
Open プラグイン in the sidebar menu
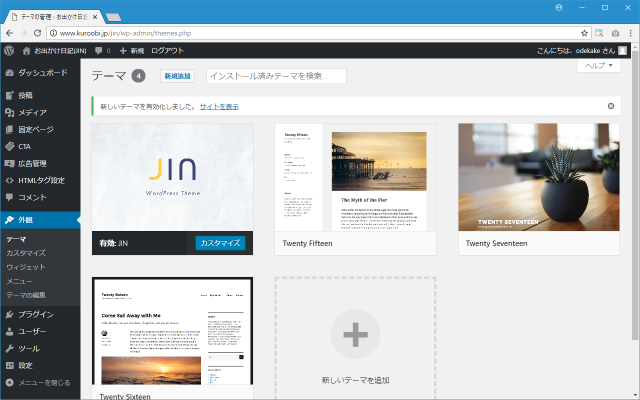(x=36, y=314)
